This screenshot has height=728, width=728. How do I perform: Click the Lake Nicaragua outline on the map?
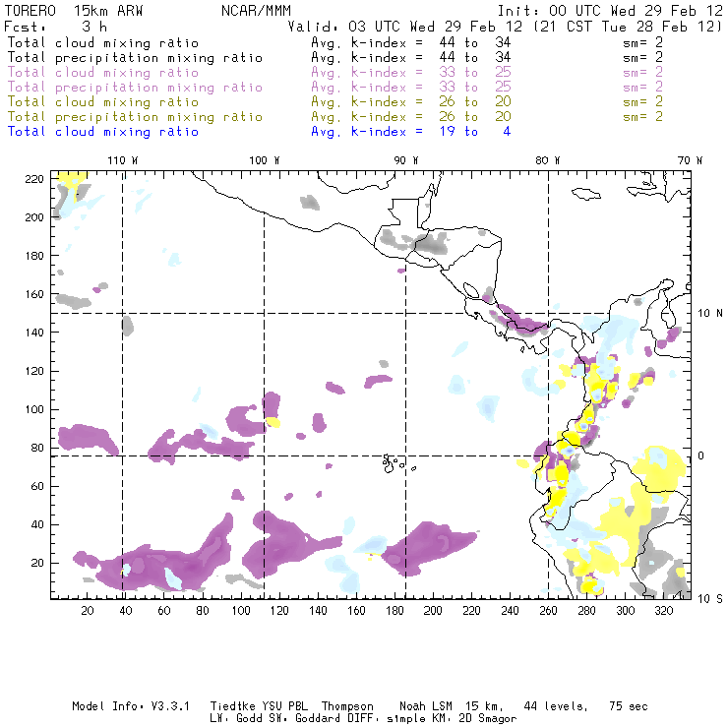click(471, 290)
